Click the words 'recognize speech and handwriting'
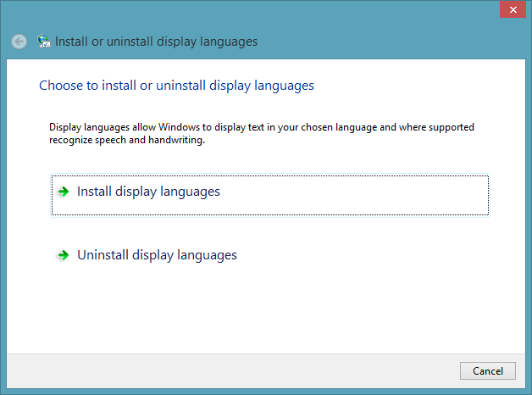Viewport: 532px width, 395px height. (x=127, y=140)
